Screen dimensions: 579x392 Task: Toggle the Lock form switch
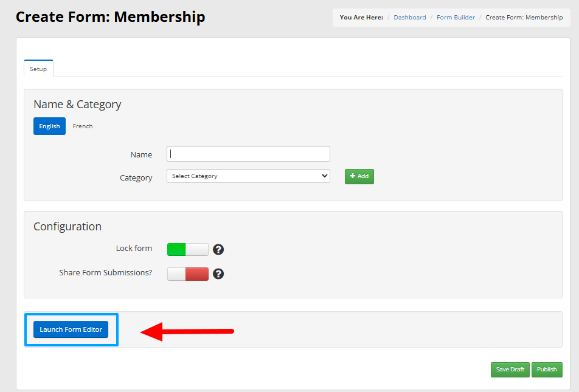click(187, 250)
